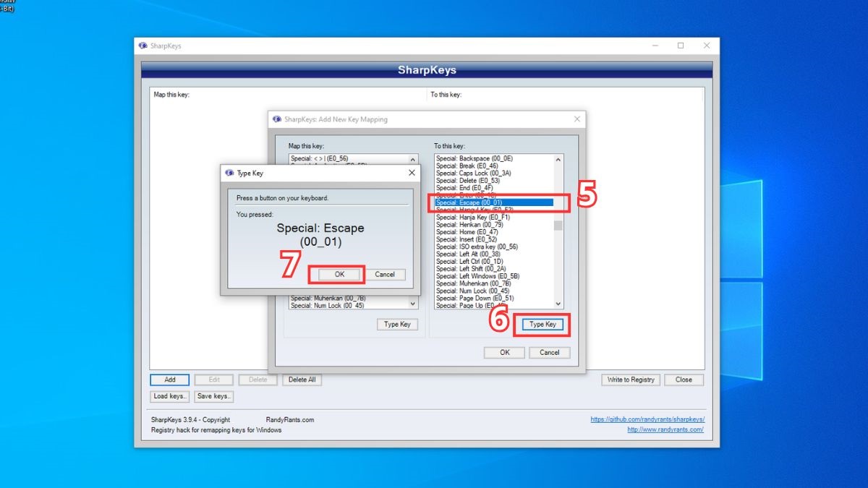Select 'Special: Henkan (00_79)' in To list
This screenshot has height=488, width=868.
pos(494,225)
